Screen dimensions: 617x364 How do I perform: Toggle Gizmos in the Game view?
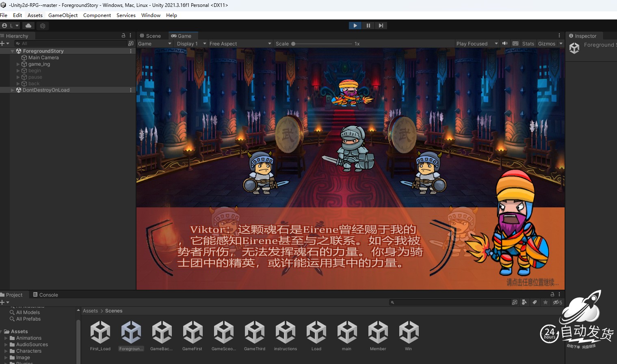point(546,44)
